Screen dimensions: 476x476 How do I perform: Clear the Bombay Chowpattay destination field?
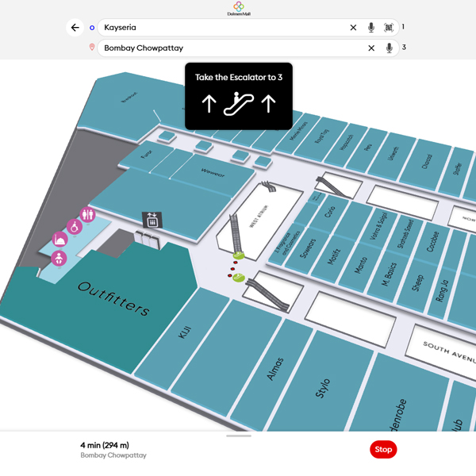(370, 48)
